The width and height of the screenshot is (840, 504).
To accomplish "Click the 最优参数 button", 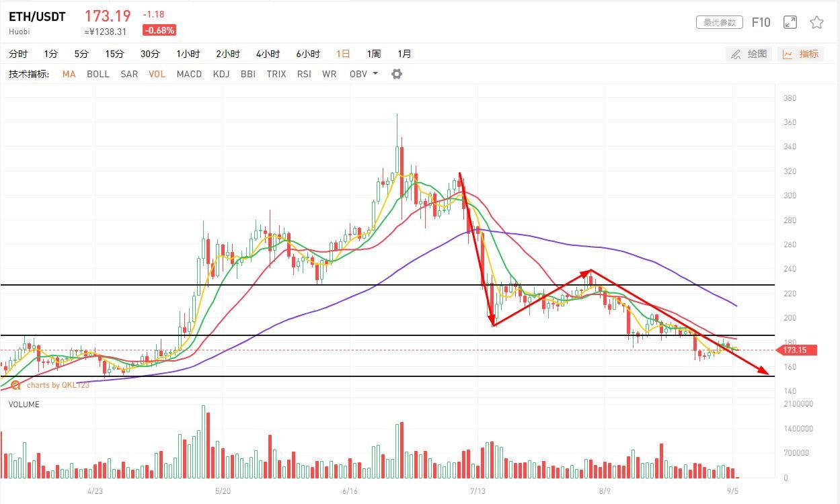I will coord(719,23).
